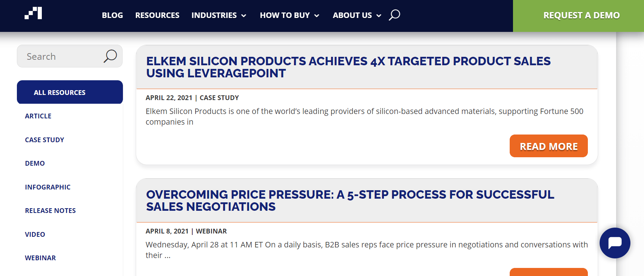The width and height of the screenshot is (644, 276).
Task: Filter resources by Webinar
Action: (x=40, y=258)
